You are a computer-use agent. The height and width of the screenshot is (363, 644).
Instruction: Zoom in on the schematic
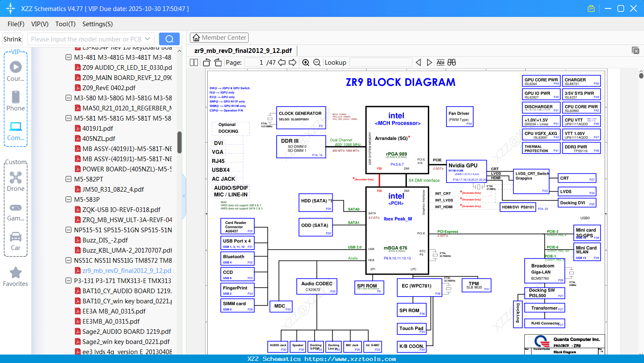306,62
